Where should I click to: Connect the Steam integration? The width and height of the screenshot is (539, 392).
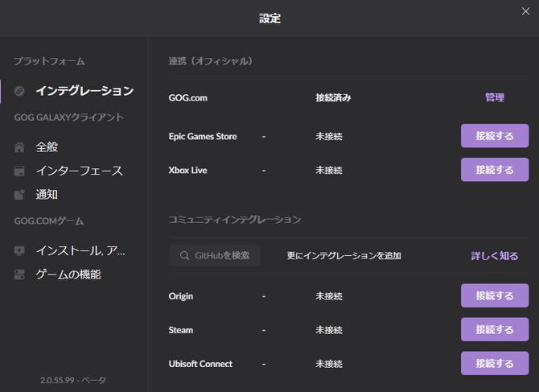coord(495,329)
